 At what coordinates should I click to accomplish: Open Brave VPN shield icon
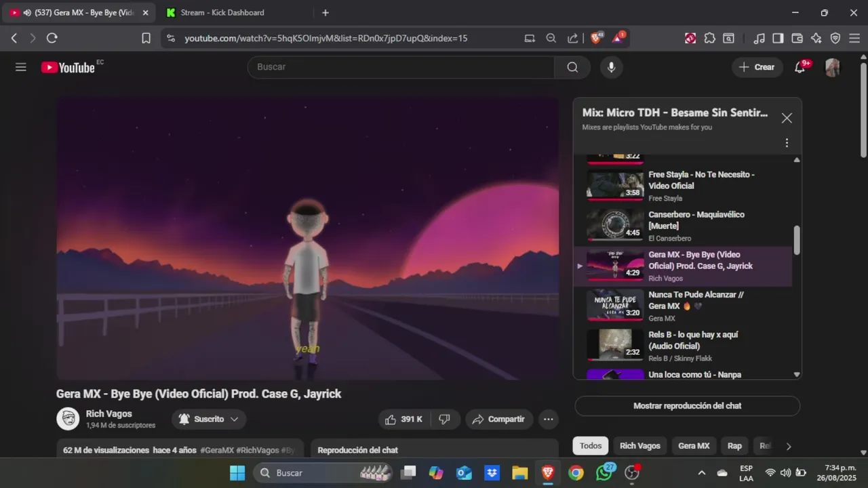coord(835,39)
